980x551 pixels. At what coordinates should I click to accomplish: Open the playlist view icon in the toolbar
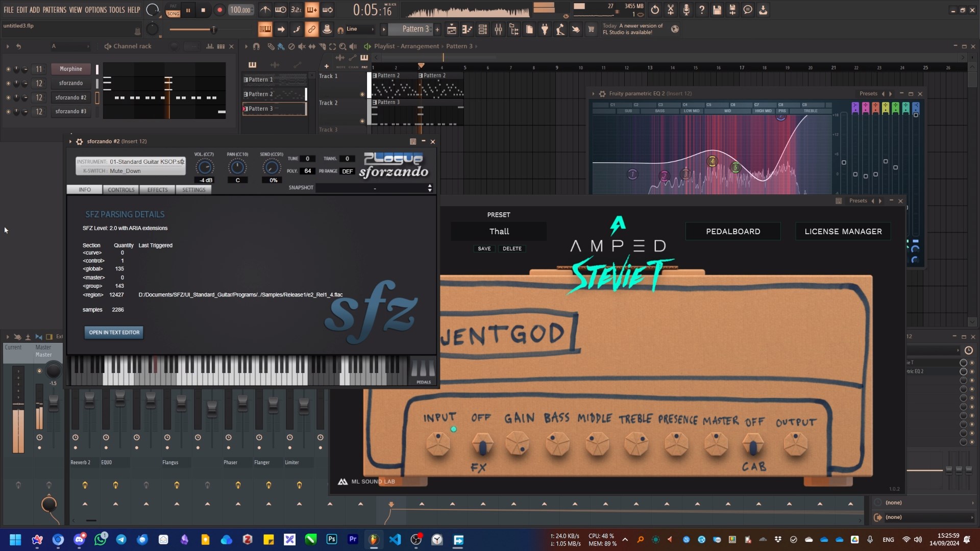click(452, 29)
